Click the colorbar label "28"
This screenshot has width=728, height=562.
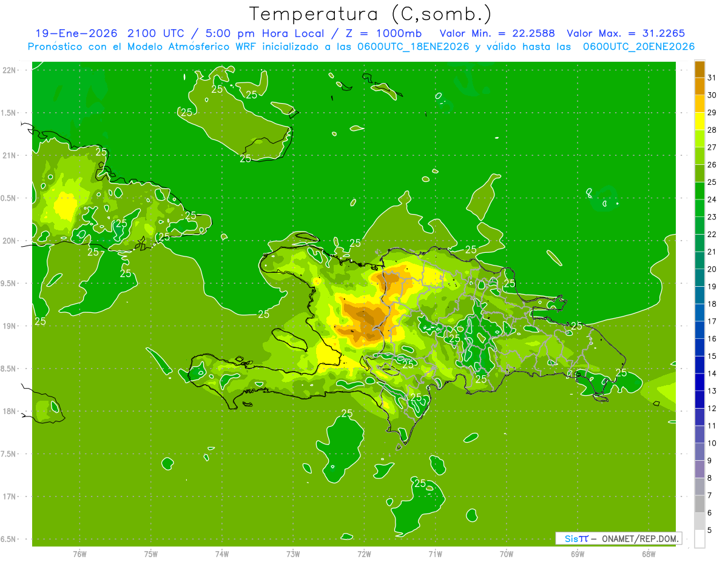pyautogui.click(x=712, y=130)
